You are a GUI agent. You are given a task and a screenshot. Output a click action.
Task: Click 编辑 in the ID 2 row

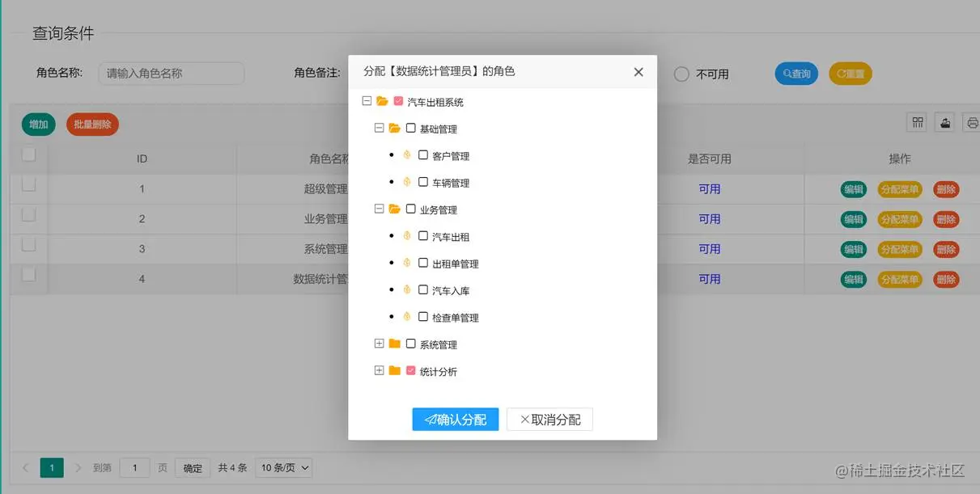854,219
